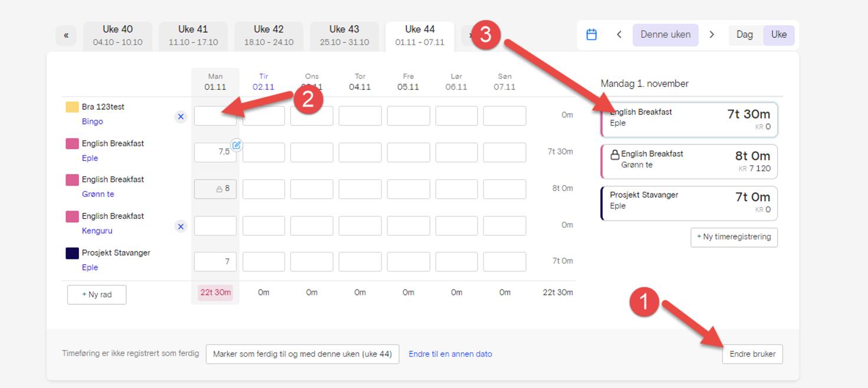Follow Endre til en annen dato link
This screenshot has width=868, height=388.
point(451,354)
